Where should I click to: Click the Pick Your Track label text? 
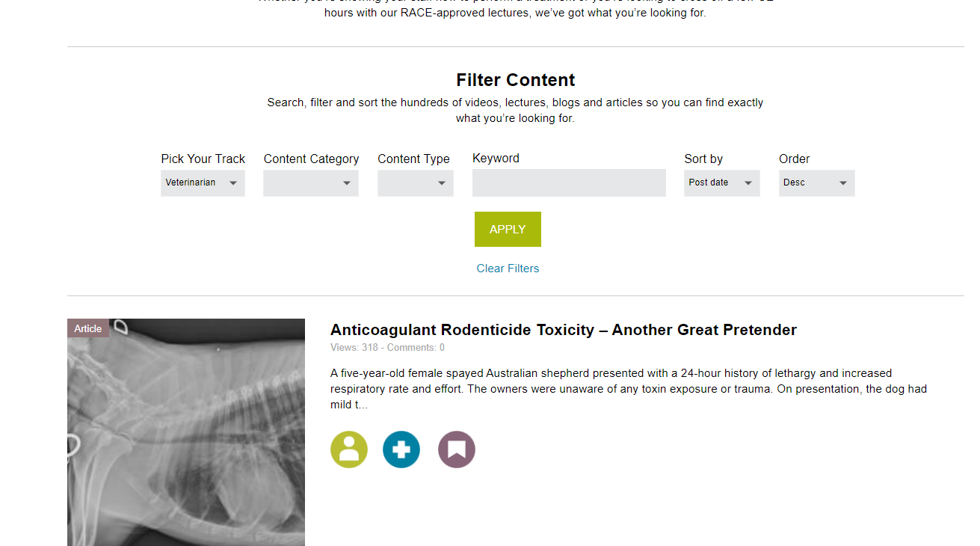[203, 159]
